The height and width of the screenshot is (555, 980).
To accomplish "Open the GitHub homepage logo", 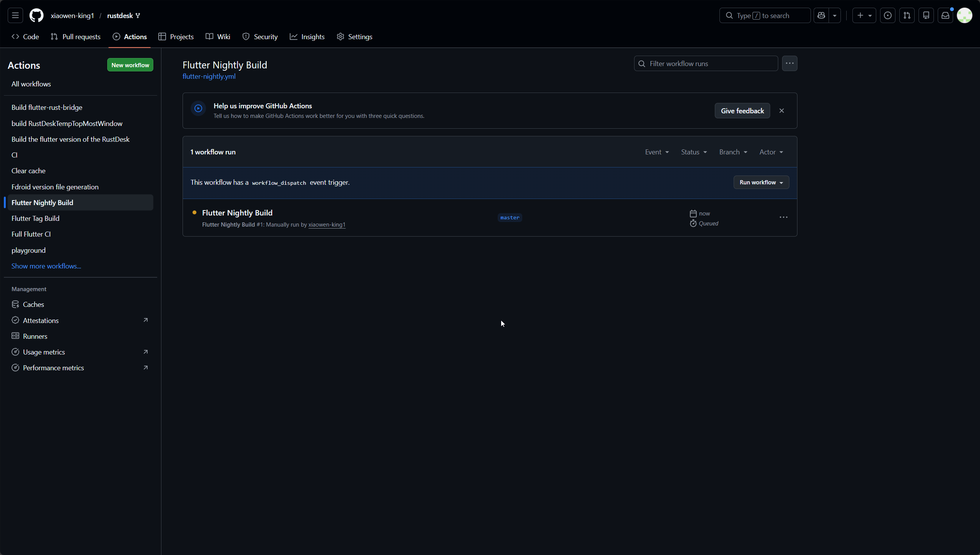I will pos(37,15).
